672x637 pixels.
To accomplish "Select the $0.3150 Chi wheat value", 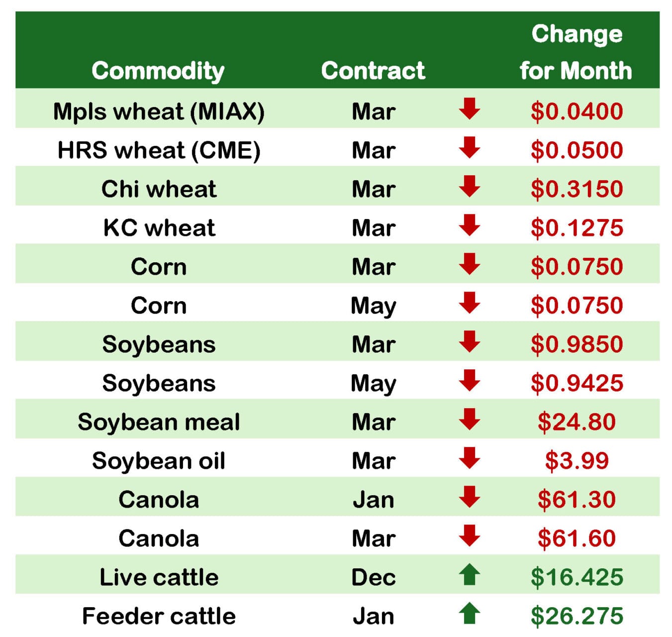I will (x=576, y=189).
